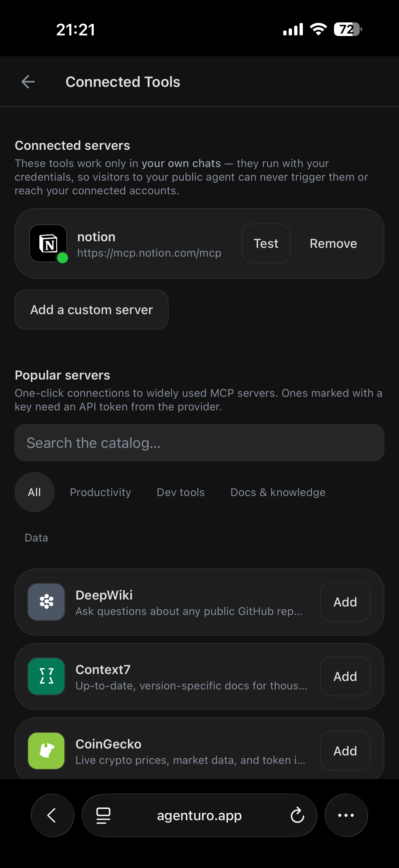This screenshot has width=399, height=868.
Task: Remove the notion server
Action: [x=333, y=243]
